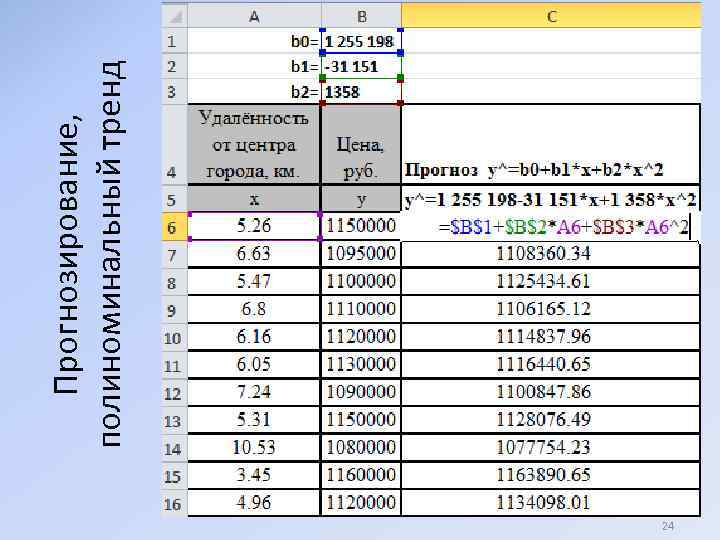720x540 pixels.
Task: Click the b2= label cell
Action: (254, 91)
